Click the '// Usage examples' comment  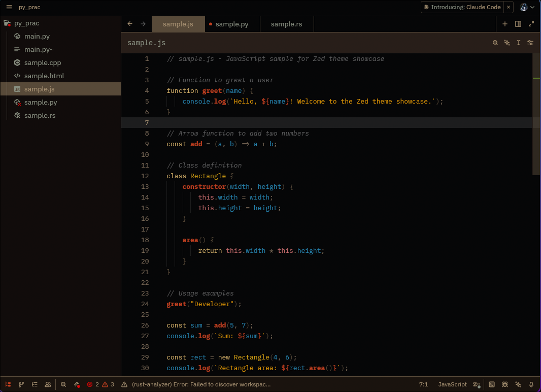pos(200,293)
